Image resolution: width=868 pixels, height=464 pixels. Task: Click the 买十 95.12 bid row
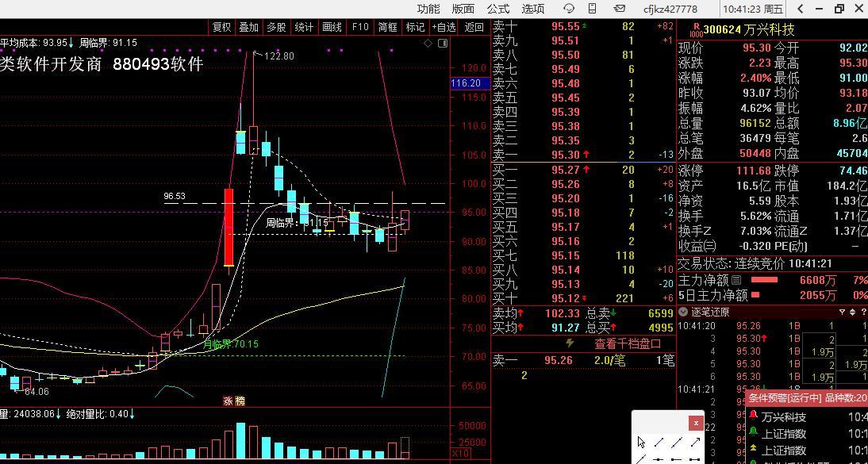tap(583, 298)
